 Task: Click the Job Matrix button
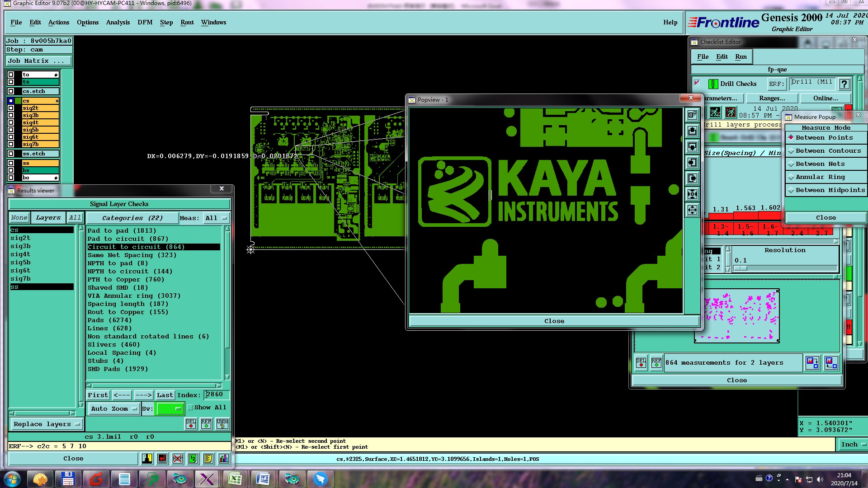click(x=38, y=61)
